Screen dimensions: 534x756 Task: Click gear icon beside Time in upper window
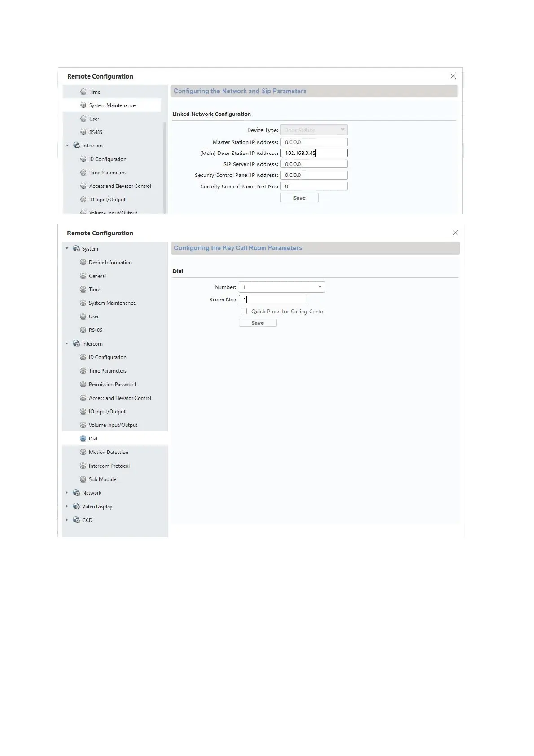coord(83,92)
